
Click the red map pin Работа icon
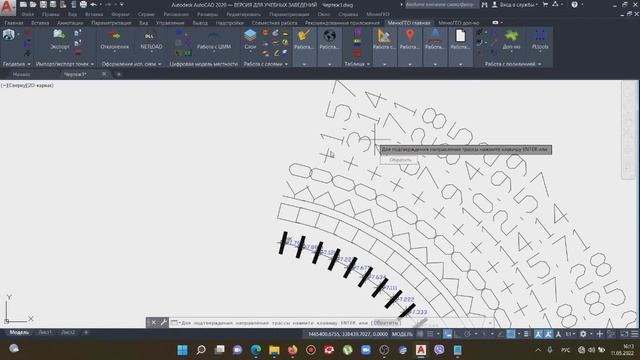click(409, 36)
